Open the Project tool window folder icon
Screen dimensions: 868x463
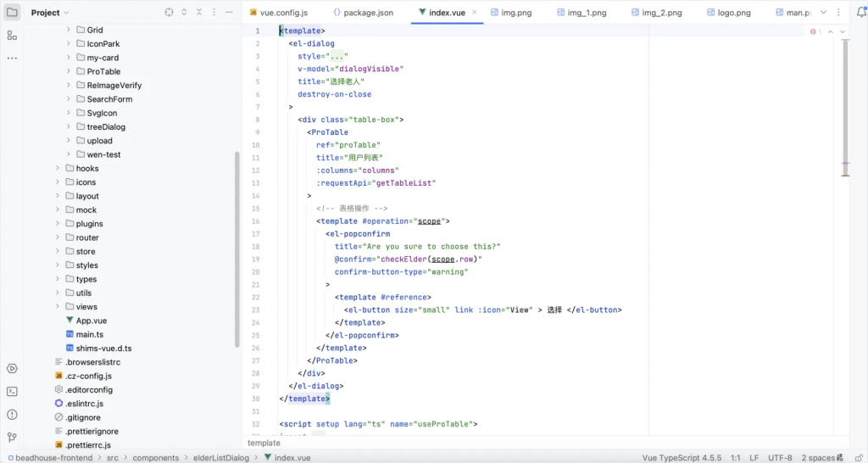tap(12, 13)
